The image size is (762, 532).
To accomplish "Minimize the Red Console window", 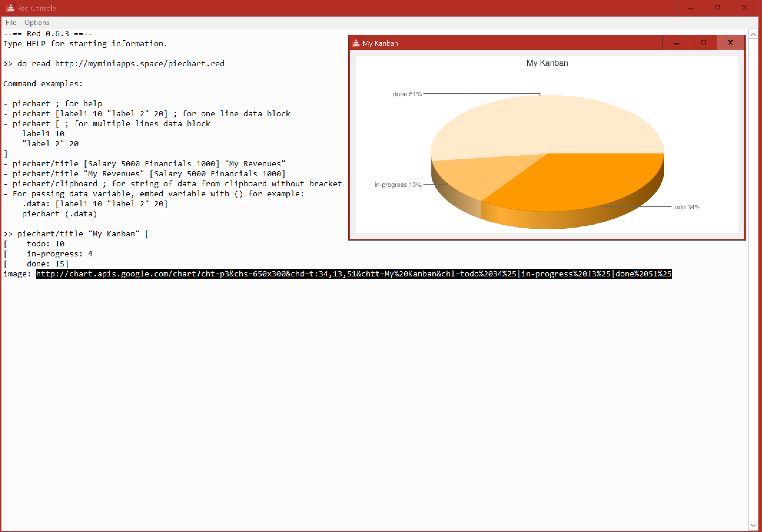I will (690, 8).
